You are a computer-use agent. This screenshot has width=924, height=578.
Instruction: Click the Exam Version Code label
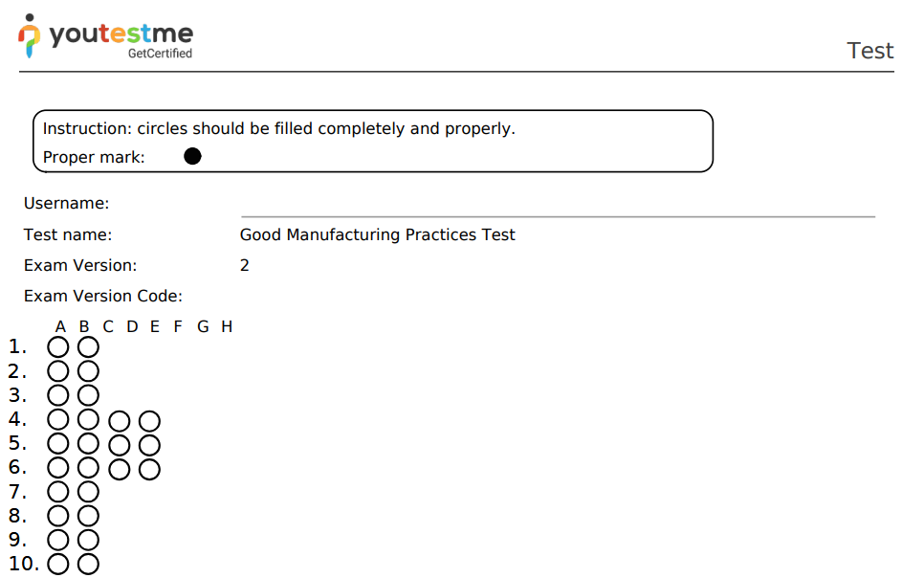pyautogui.click(x=102, y=296)
